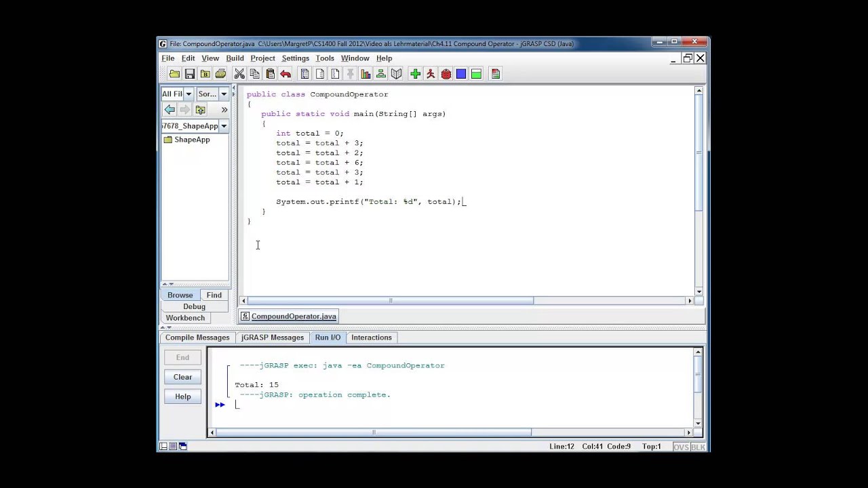Select the ShapeApp folder in browser
This screenshot has width=868, height=488.
(x=186, y=140)
